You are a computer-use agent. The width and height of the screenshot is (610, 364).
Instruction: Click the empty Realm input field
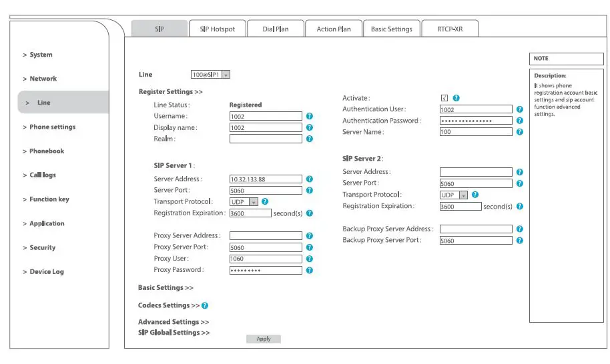tap(266, 139)
